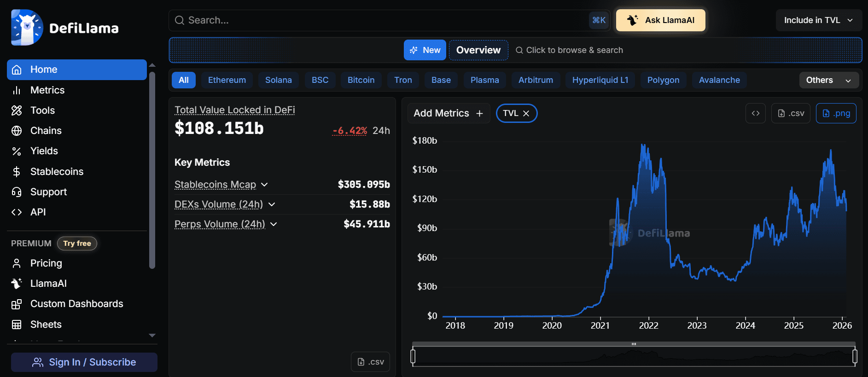Download the chart as .csv

pos(791,113)
